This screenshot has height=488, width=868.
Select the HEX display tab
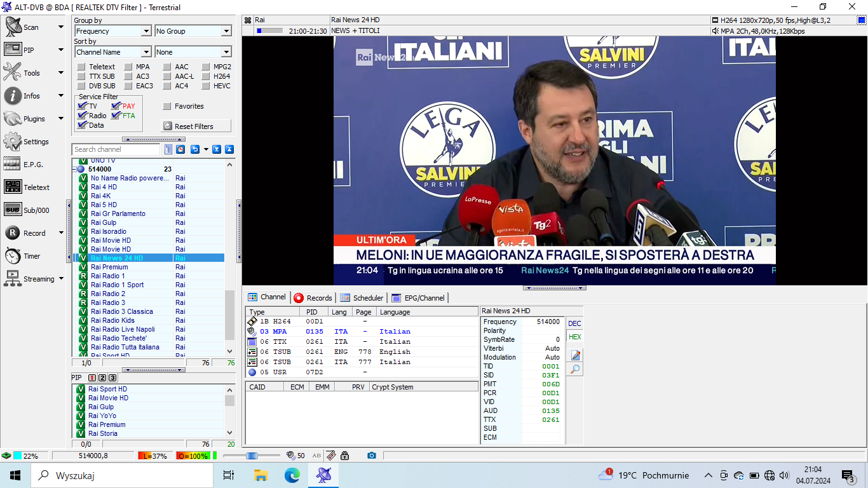pyautogui.click(x=574, y=337)
